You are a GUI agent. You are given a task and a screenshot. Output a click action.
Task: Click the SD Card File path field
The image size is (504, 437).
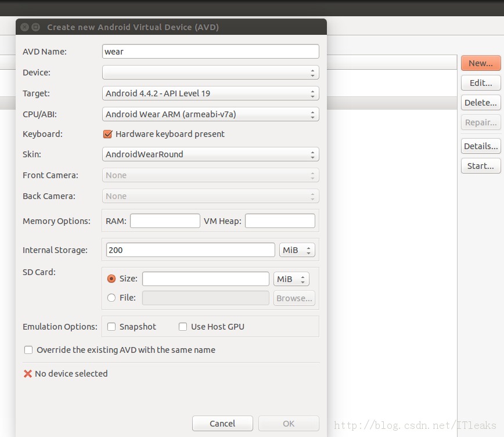[x=206, y=298]
